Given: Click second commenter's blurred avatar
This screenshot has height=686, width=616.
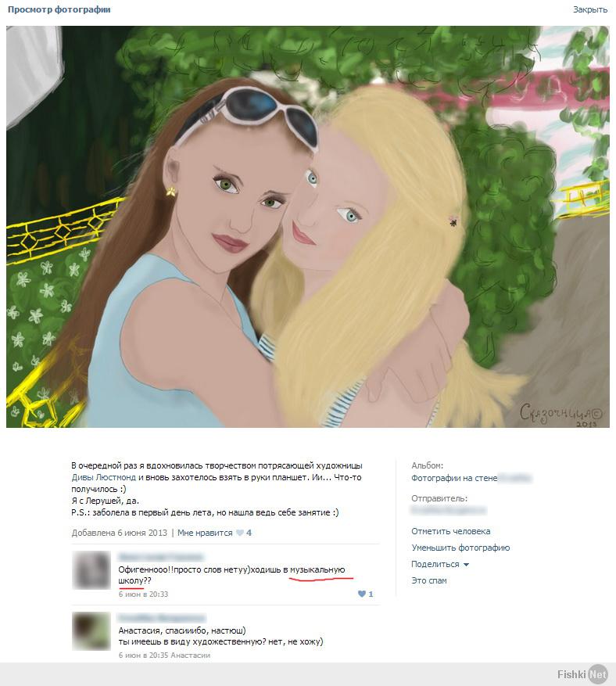Looking at the screenshot, I should click(x=91, y=631).
